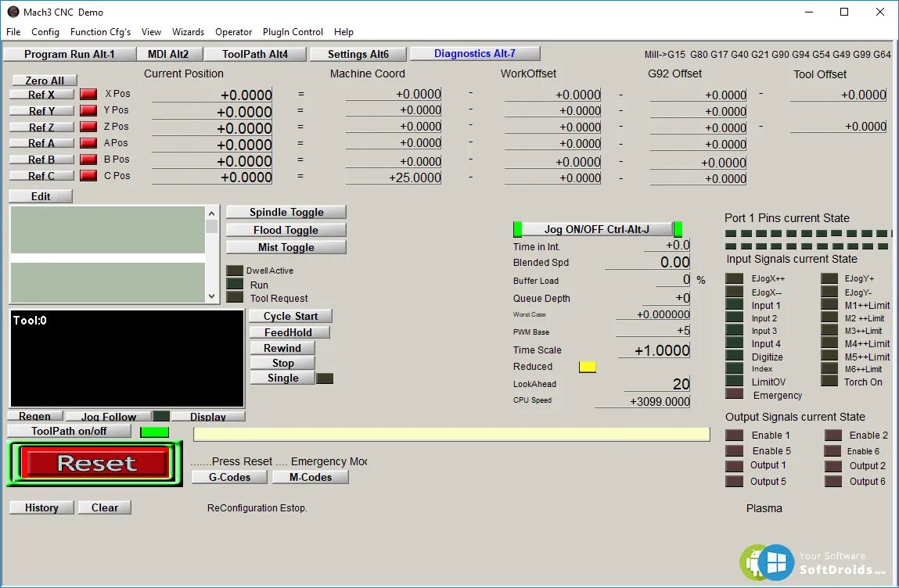899x588 pixels.
Task: Open the File menu
Action: coord(13,32)
